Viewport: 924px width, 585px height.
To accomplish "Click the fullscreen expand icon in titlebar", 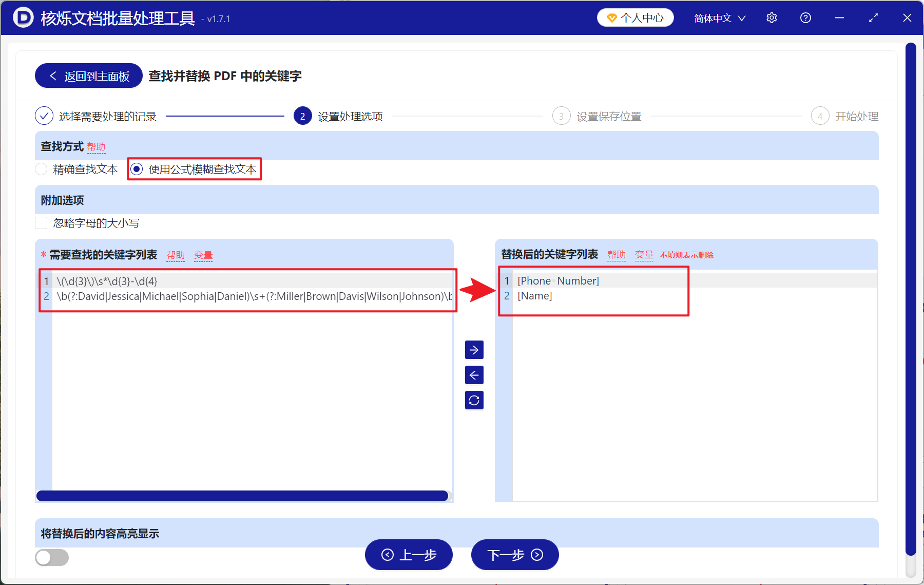I will pos(873,17).
